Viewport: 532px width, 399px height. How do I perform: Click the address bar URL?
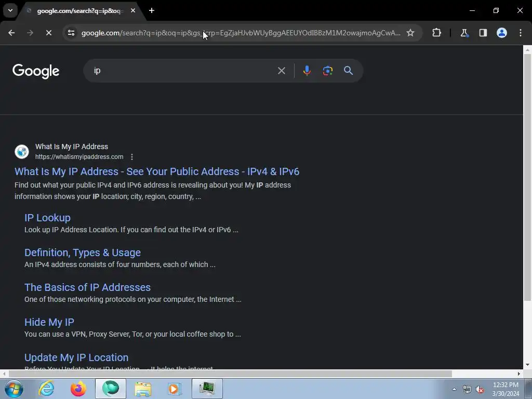[x=241, y=33]
